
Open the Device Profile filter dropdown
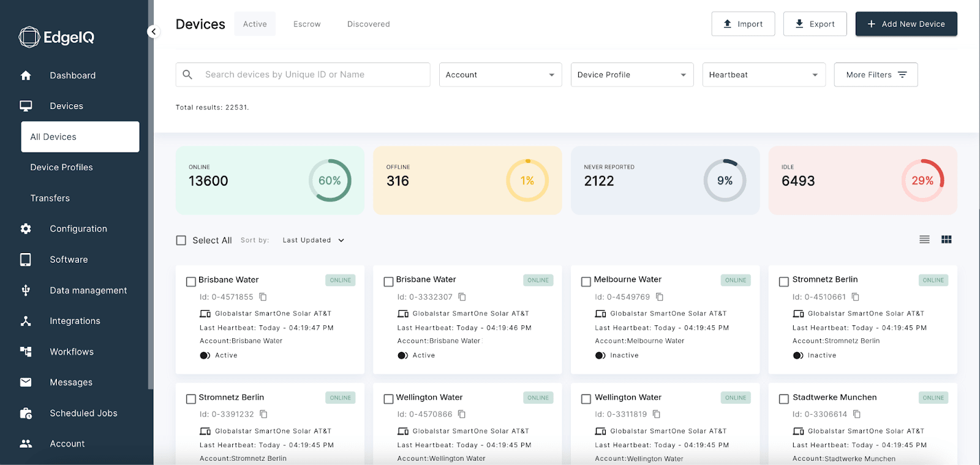click(x=632, y=75)
